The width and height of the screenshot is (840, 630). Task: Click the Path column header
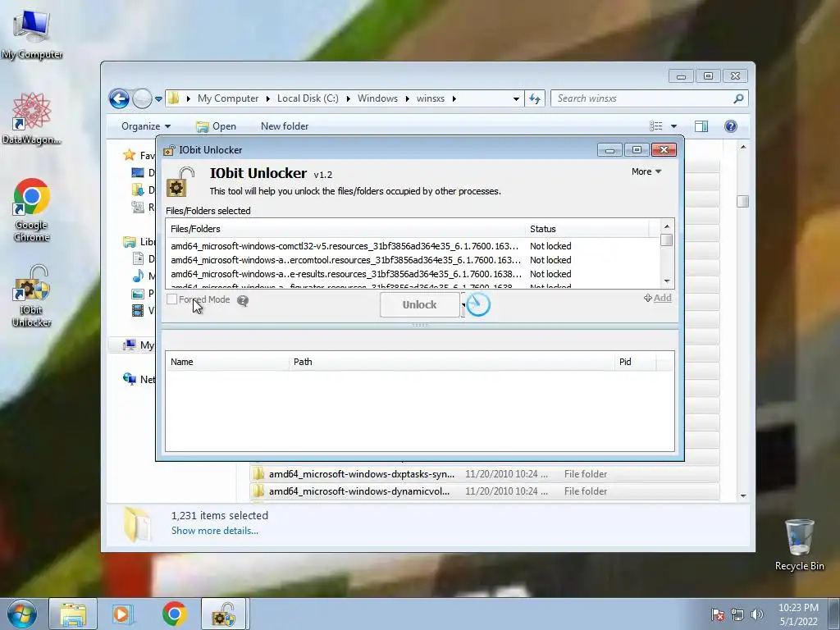tap(452, 362)
